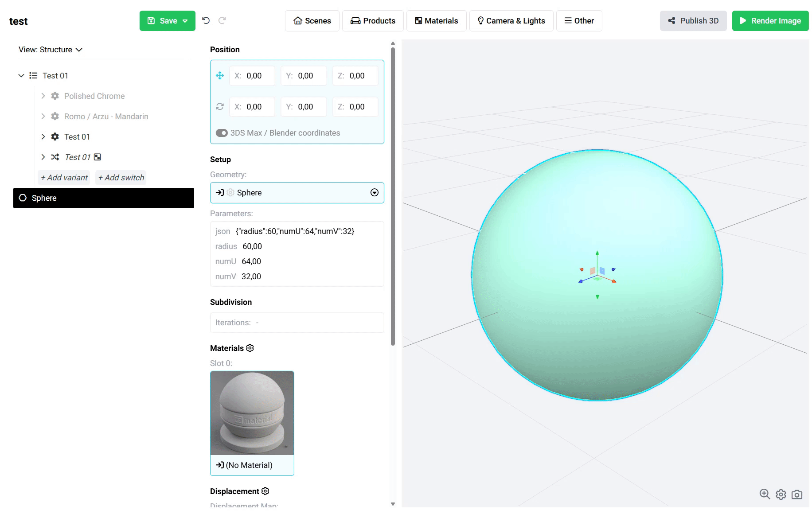Click the camera snapshot icon in viewport
Image resolution: width=812 pixels, height=514 pixels.
(x=797, y=494)
